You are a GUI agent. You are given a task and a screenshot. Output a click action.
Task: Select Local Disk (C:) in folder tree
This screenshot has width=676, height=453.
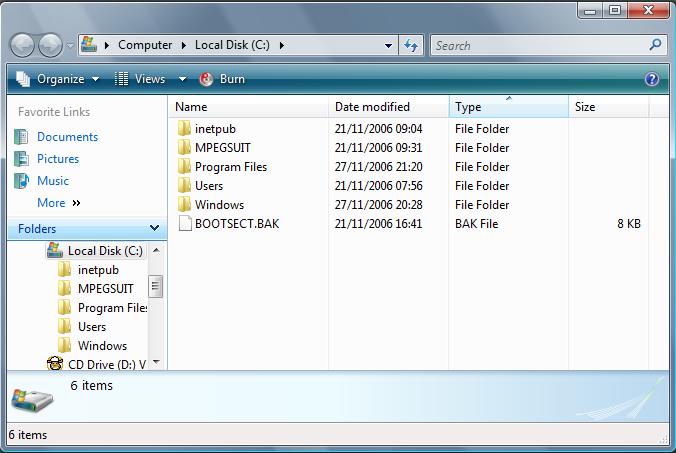[105, 251]
